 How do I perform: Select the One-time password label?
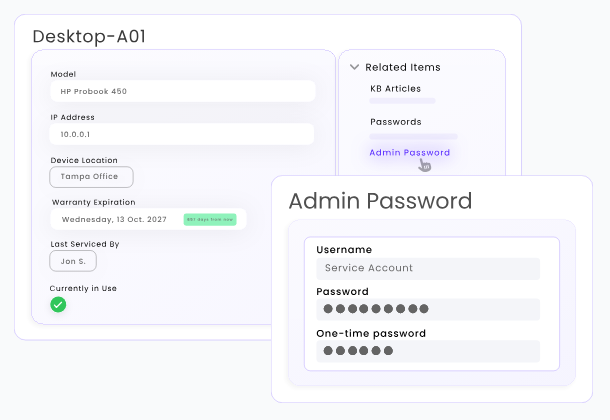(x=371, y=334)
